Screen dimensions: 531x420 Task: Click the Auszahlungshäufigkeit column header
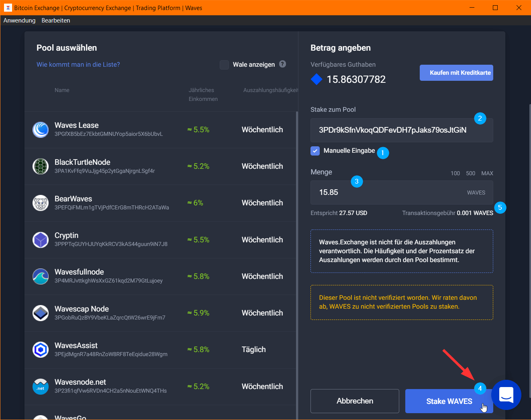pos(270,90)
